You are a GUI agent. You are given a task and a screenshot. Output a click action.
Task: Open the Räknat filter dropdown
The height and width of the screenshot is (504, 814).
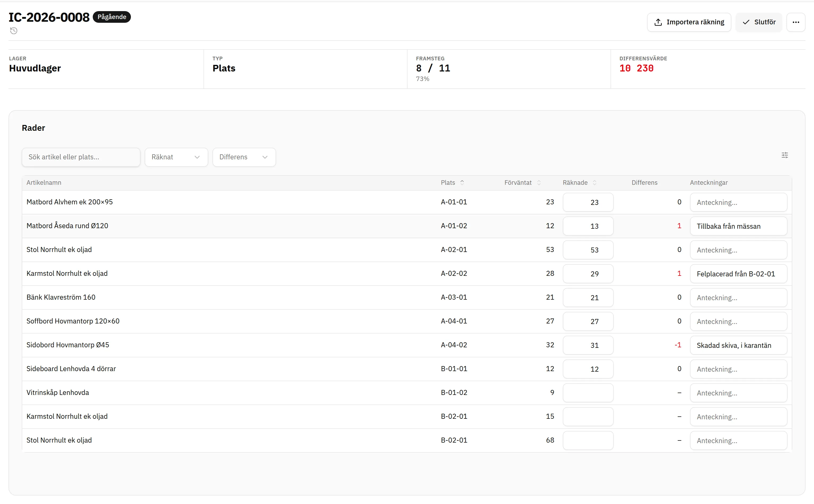(x=176, y=157)
